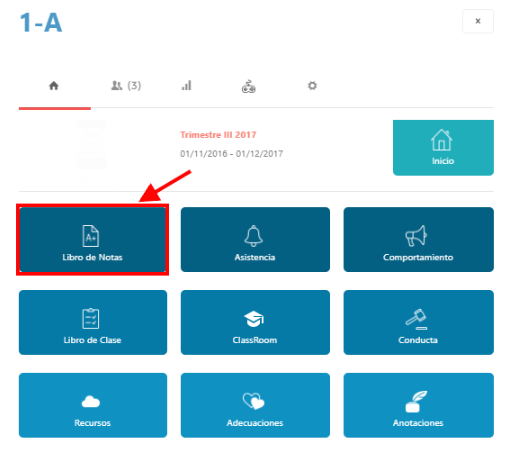Switch to the students (3) tab
The height and width of the screenshot is (451, 508).
[x=126, y=86]
